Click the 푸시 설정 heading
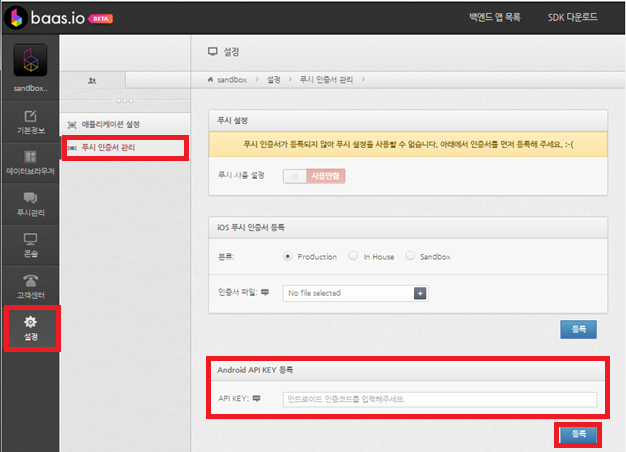 [232, 121]
